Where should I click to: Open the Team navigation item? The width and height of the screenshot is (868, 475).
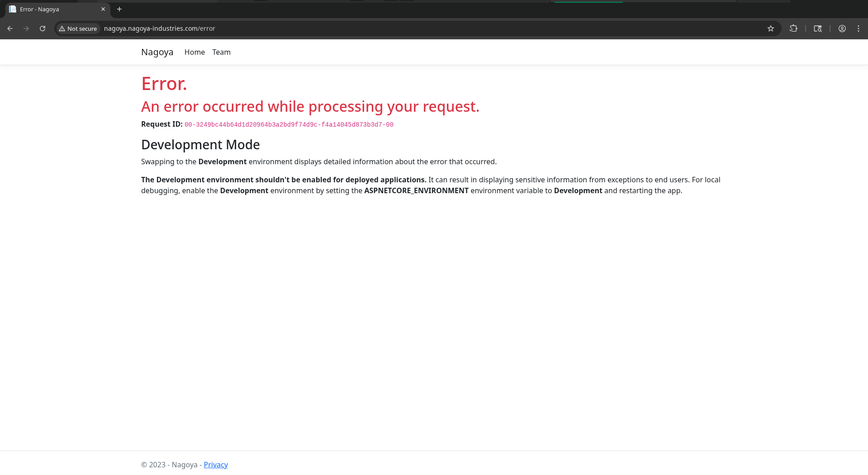221,52
